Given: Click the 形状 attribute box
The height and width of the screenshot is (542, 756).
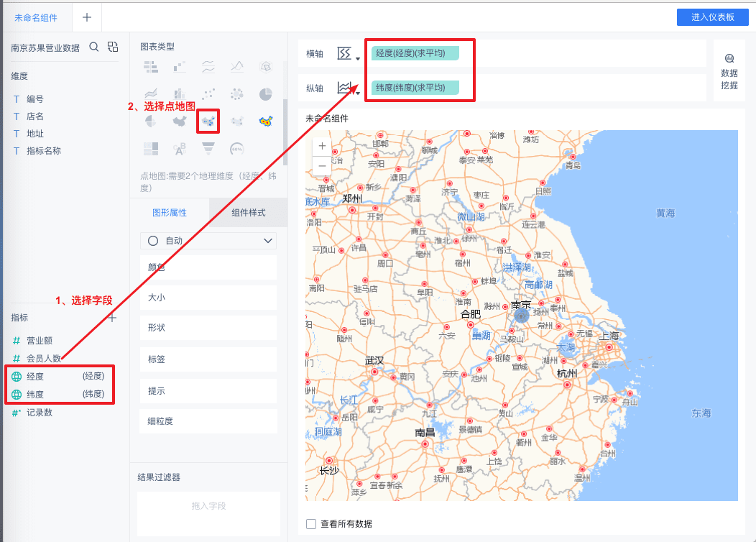Looking at the screenshot, I should [208, 328].
